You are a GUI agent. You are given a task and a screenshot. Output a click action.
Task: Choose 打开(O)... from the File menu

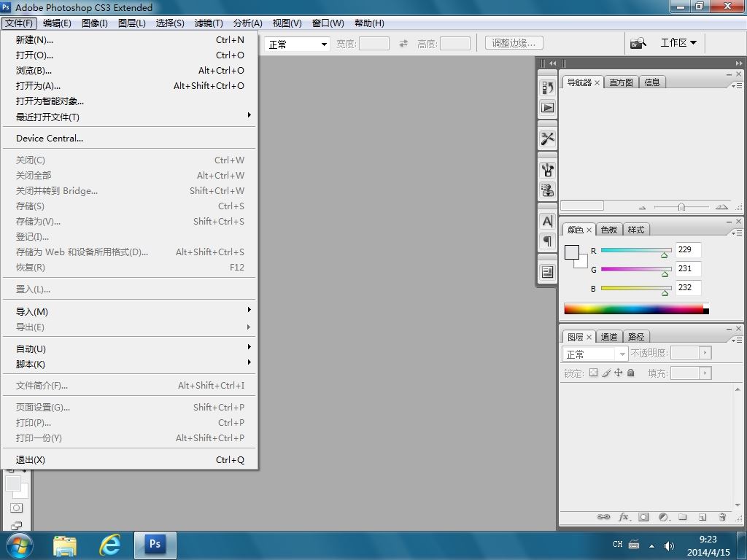point(129,55)
